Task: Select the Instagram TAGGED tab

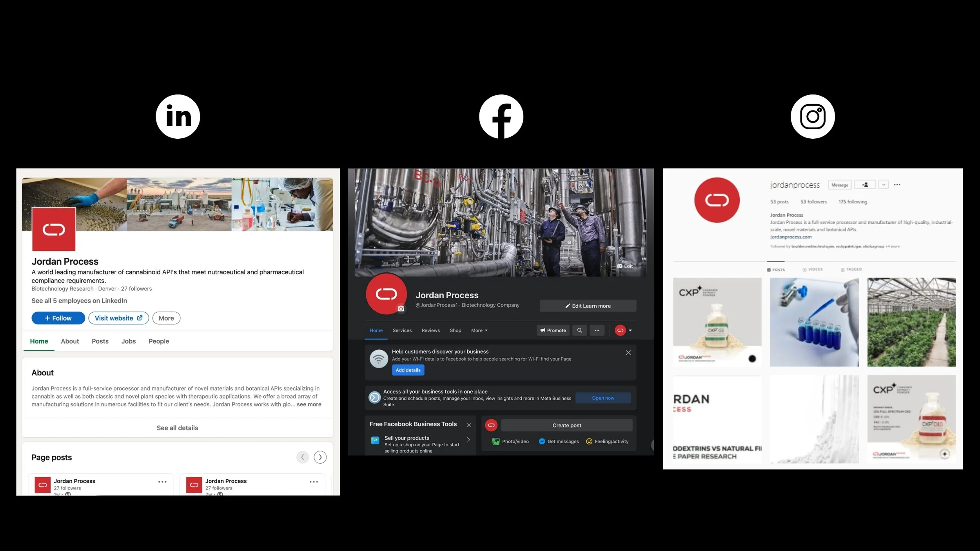Action: [851, 270]
